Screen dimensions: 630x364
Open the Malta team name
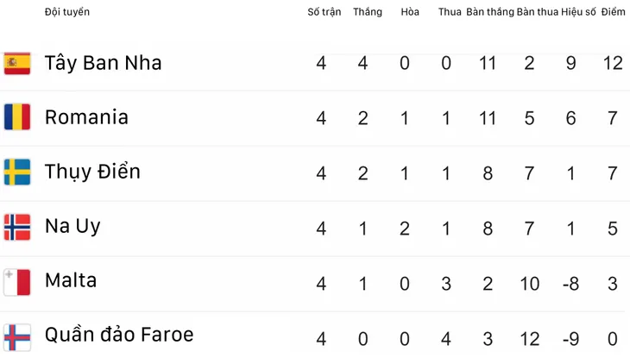71,280
